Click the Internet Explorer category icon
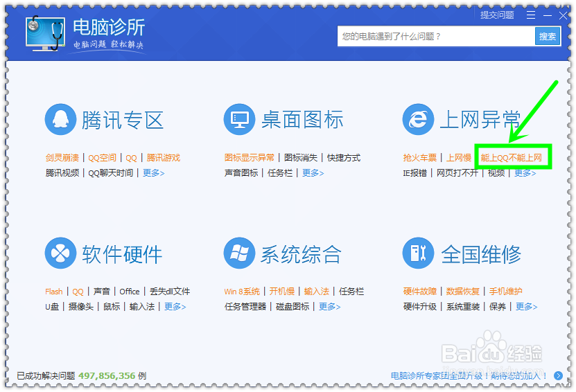576x392 pixels. point(419,119)
